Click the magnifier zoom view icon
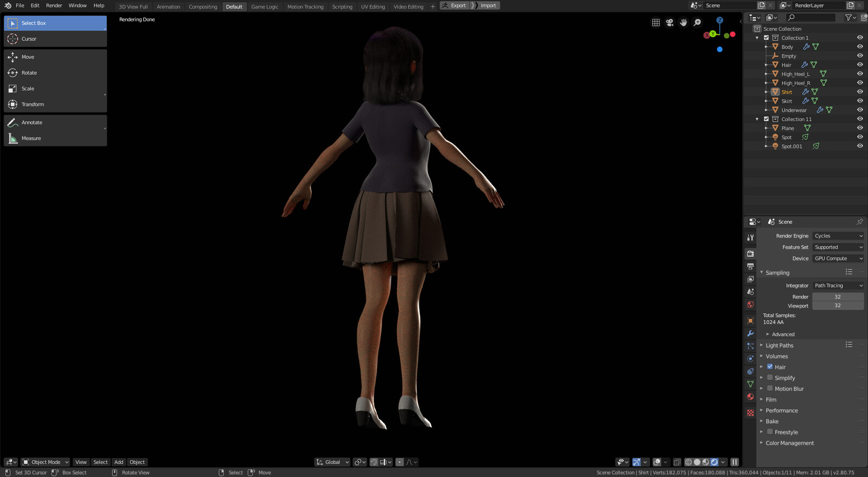The height and width of the screenshot is (477, 868). (x=698, y=22)
